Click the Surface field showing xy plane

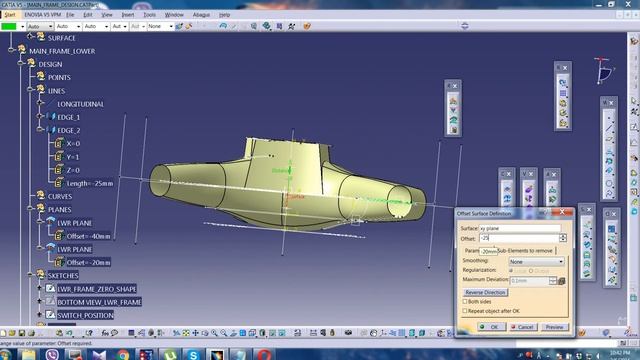[x=520, y=229]
